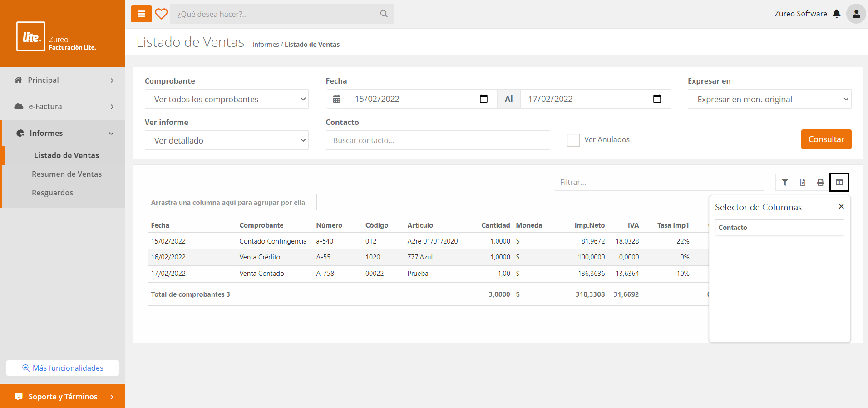Expand the Soporte y Términos section
The image size is (868, 408).
coord(63,397)
